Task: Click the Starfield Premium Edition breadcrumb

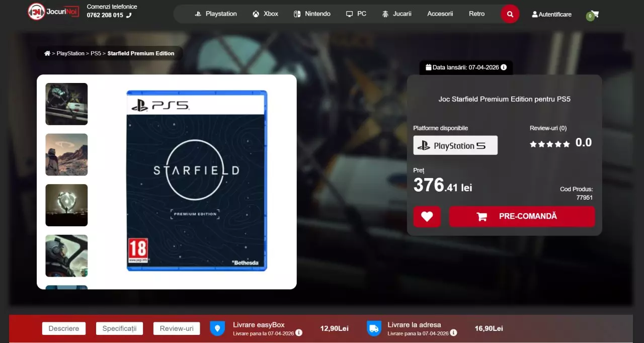Action: point(141,53)
